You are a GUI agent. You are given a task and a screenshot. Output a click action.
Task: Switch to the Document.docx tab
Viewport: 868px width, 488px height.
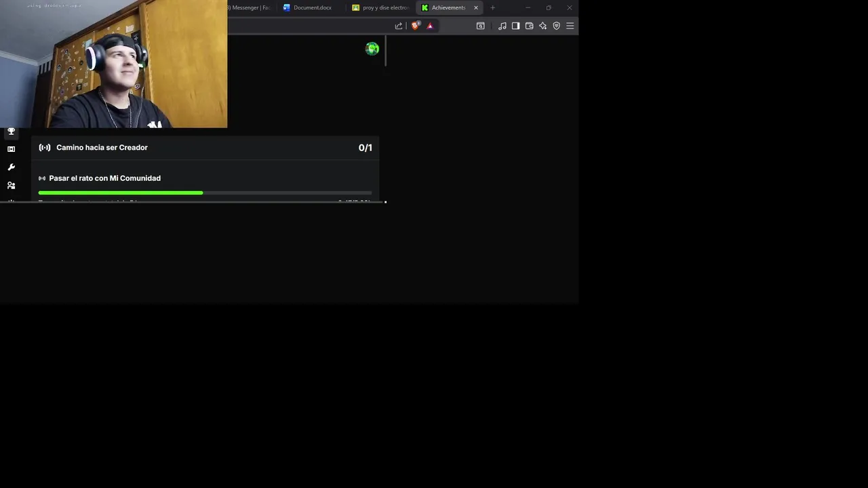point(311,7)
